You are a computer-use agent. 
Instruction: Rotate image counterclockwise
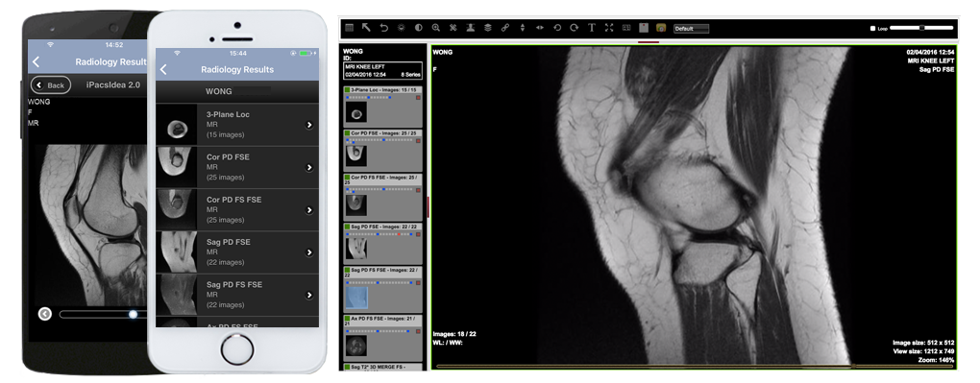tap(557, 28)
